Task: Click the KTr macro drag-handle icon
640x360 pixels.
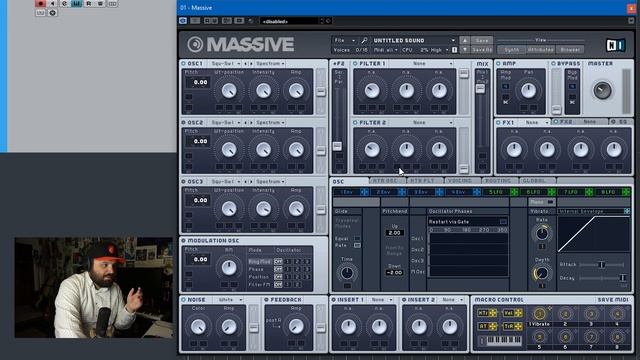Action: (x=493, y=313)
